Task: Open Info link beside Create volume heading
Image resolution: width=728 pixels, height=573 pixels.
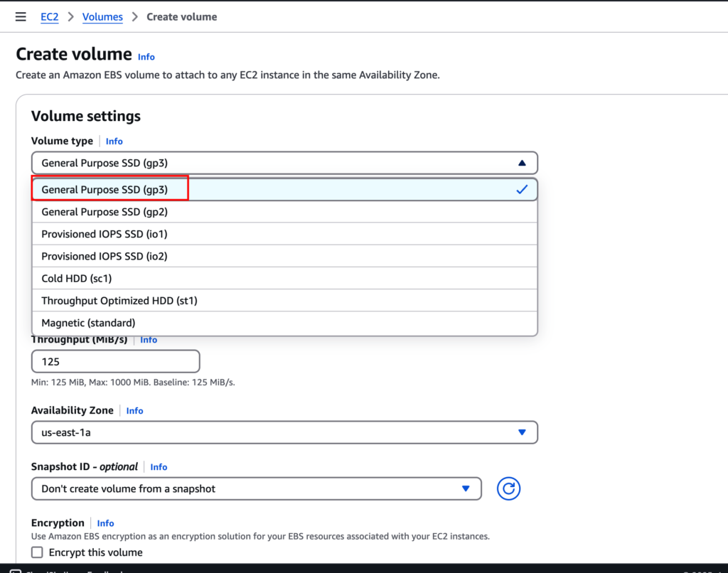Action: [146, 57]
